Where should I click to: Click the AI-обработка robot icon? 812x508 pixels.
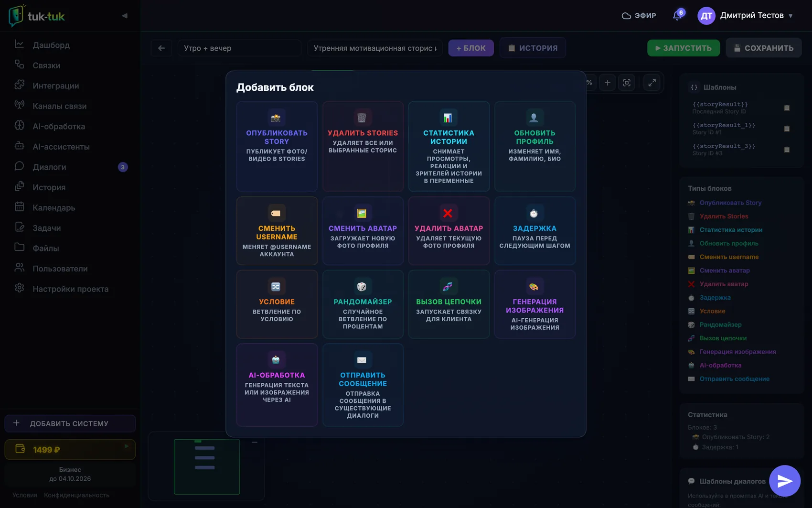pyautogui.click(x=276, y=360)
